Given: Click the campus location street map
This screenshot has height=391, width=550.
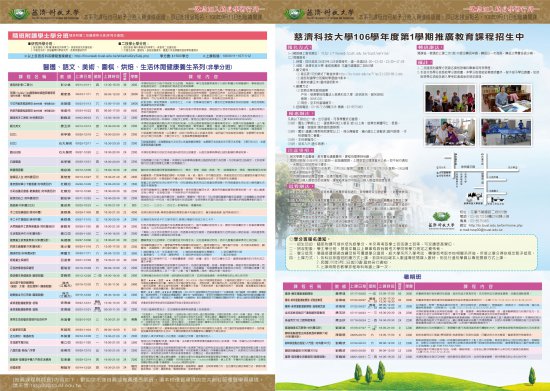Looking at the screenshot, I should point(478,179).
